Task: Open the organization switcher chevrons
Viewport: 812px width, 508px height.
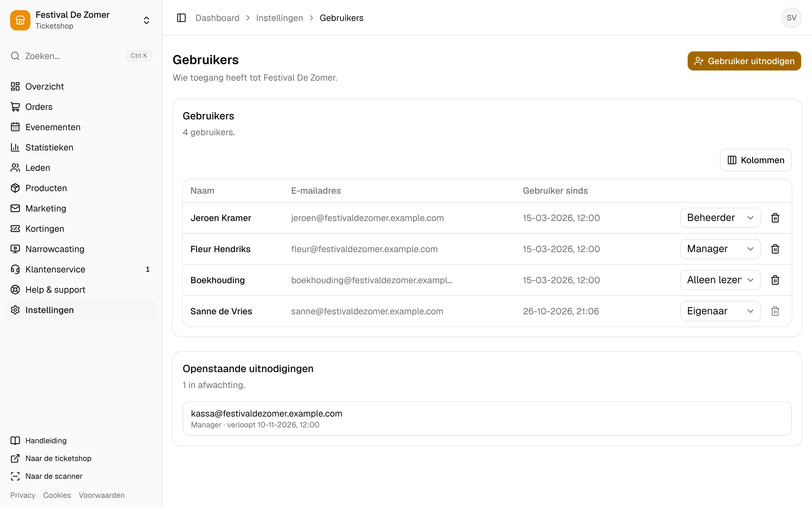Action: 146,20
